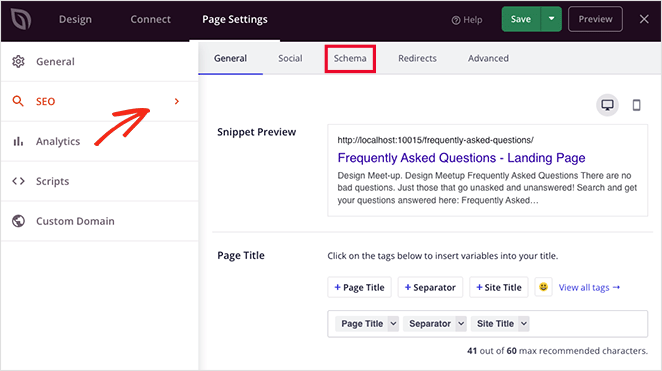Open the emoji picker smiley icon

coord(543,287)
